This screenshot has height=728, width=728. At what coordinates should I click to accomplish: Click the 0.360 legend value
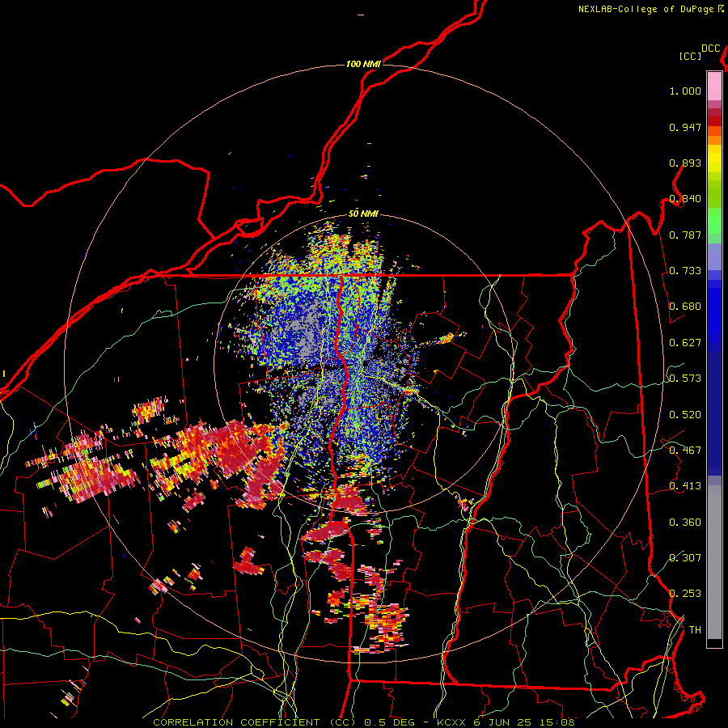[x=685, y=523]
